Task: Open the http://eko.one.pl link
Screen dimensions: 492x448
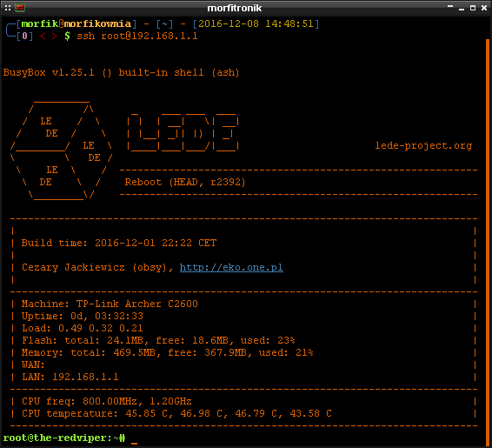Action: 231,267
